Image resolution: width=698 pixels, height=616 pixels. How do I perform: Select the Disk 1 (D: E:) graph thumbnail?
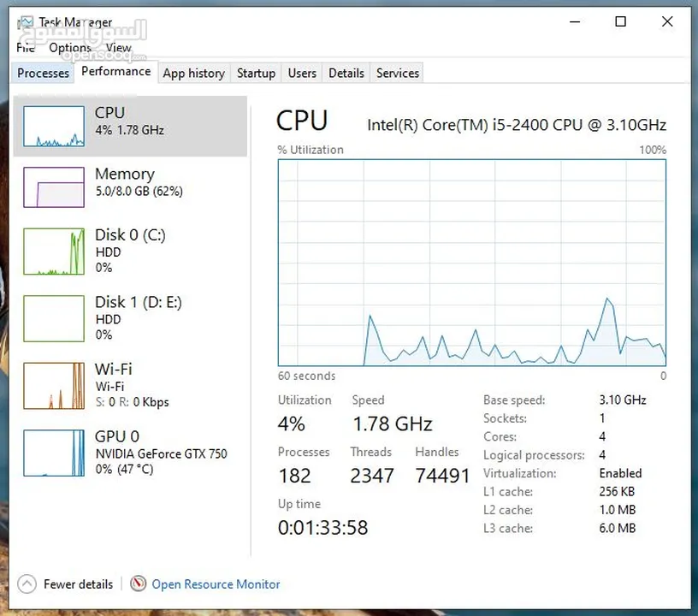click(54, 318)
